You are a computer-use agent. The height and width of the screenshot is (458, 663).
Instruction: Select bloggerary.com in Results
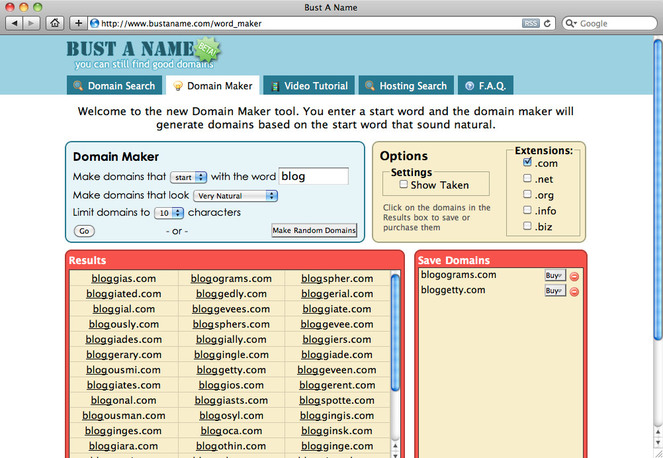123,354
